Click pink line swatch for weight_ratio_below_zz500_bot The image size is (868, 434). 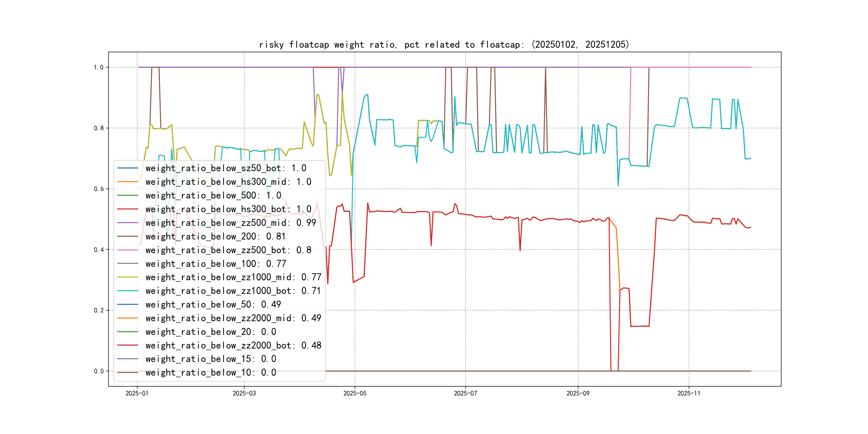coord(127,250)
